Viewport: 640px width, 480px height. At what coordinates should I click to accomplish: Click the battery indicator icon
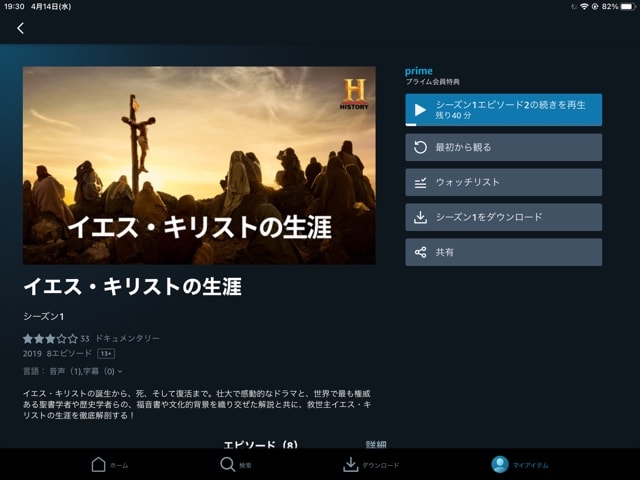tap(628, 7)
